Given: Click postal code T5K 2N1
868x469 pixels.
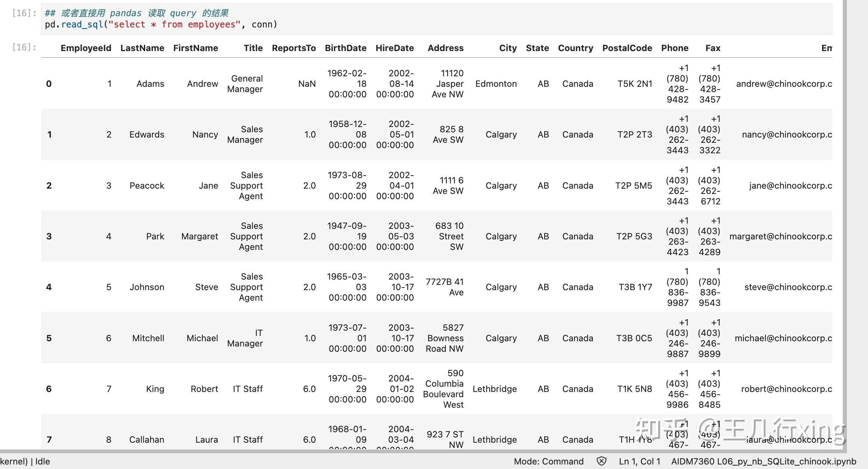Looking at the screenshot, I should (x=634, y=84).
